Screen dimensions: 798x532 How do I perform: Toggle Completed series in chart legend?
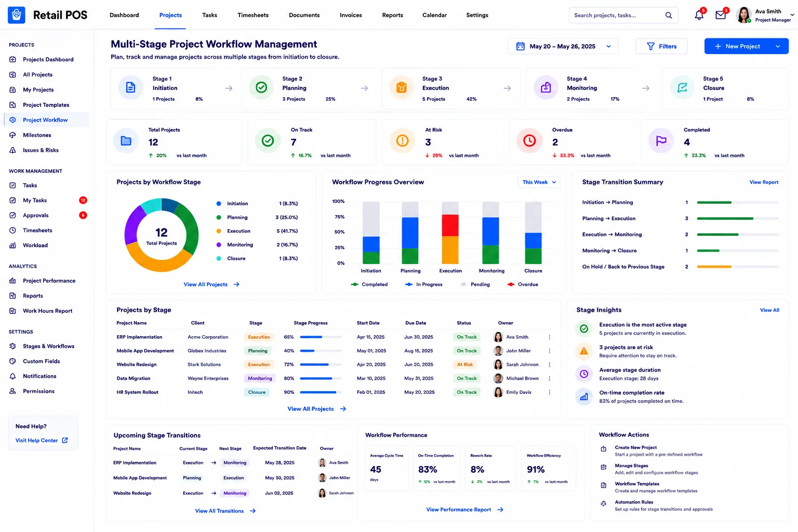(369, 284)
